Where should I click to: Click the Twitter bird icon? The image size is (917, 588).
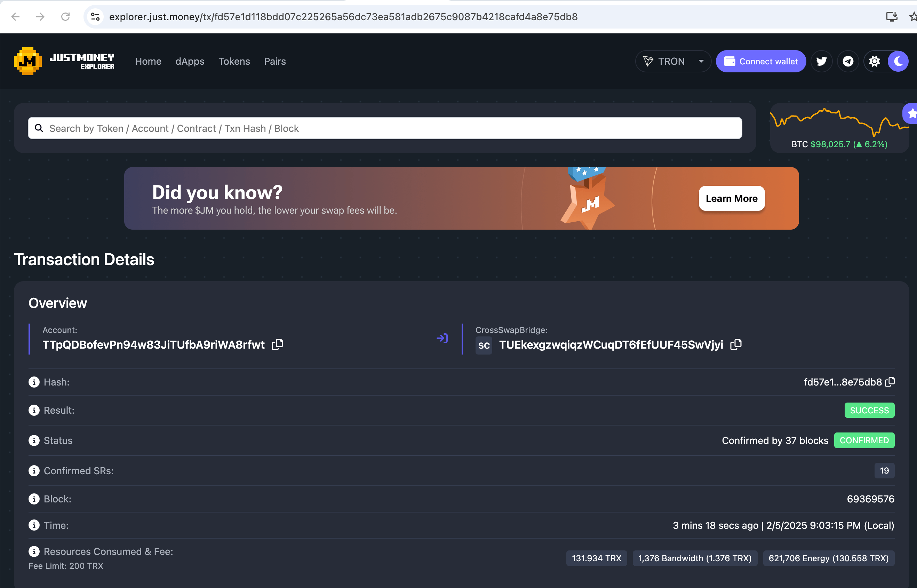click(821, 61)
